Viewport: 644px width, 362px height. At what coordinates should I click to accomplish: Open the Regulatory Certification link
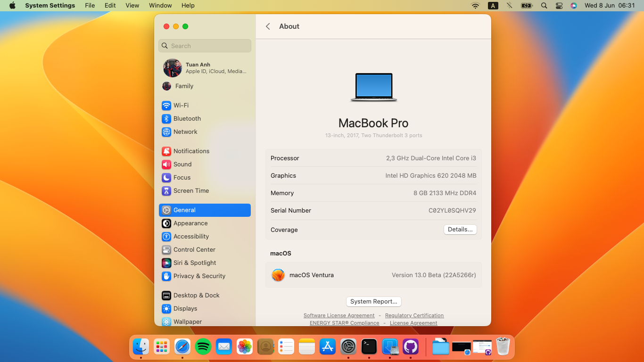(x=414, y=315)
